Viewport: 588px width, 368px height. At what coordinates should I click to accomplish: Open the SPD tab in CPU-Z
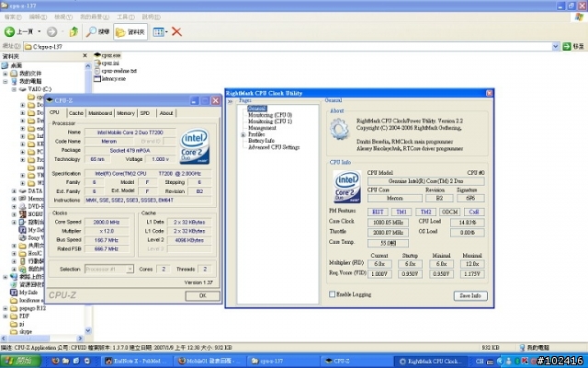[x=145, y=113]
